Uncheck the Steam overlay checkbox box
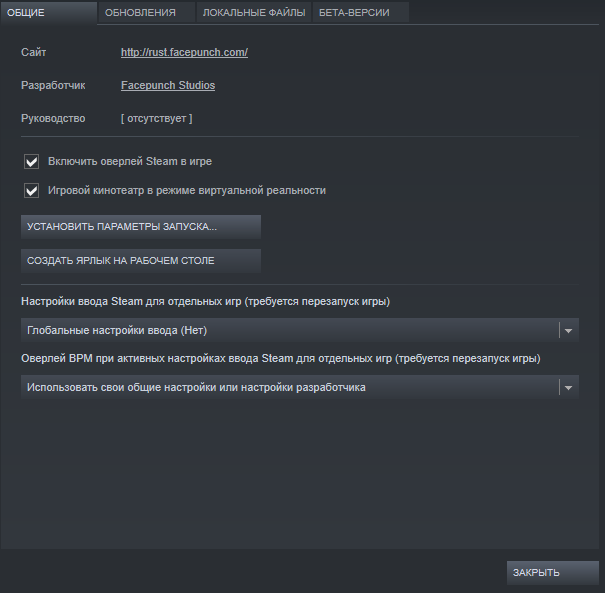Viewport: 605px width, 593px height. point(31,161)
